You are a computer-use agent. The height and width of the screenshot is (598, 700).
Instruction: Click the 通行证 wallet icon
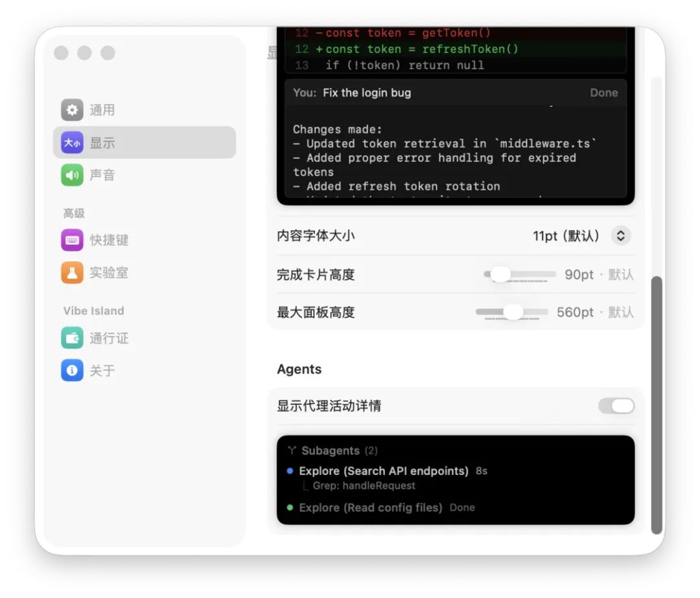[72, 338]
